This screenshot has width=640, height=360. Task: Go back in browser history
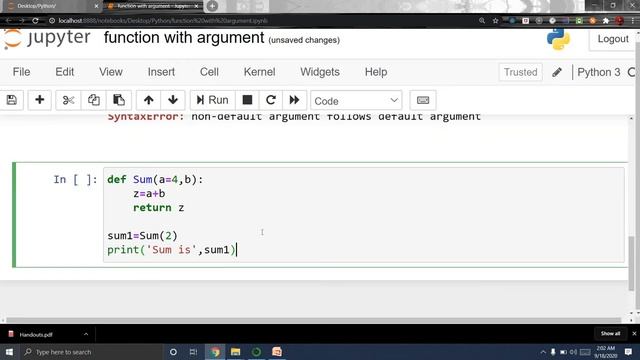[x=9, y=20]
